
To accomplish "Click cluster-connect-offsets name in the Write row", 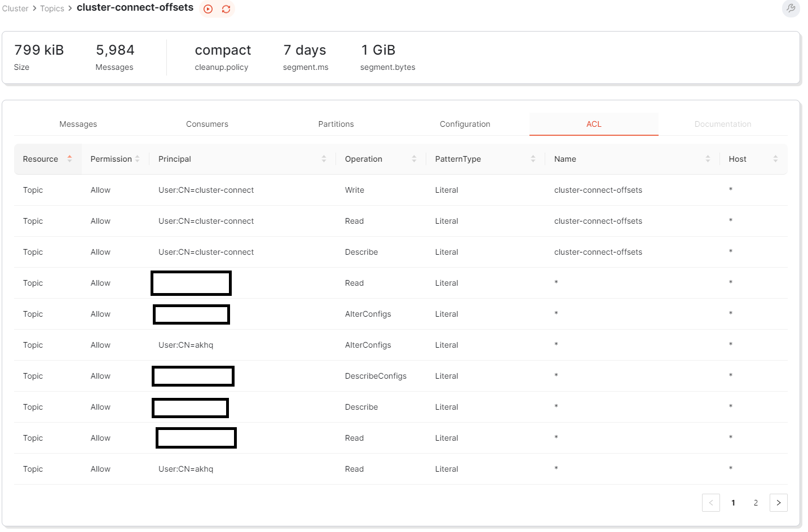I will [x=598, y=190].
